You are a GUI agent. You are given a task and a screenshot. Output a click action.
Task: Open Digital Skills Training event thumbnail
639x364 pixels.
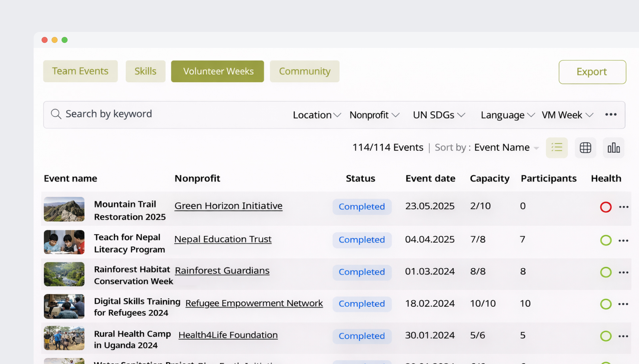click(64, 306)
